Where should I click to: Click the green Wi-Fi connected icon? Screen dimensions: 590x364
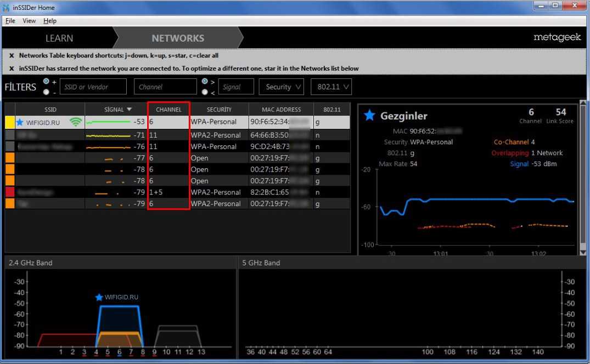click(x=76, y=122)
